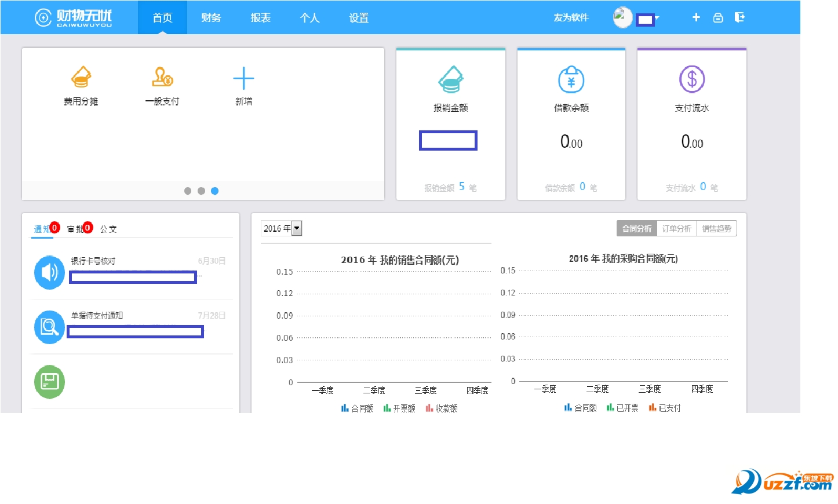
Task: Click the speaker icon beside 银行卡号核对
Action: [x=49, y=272]
